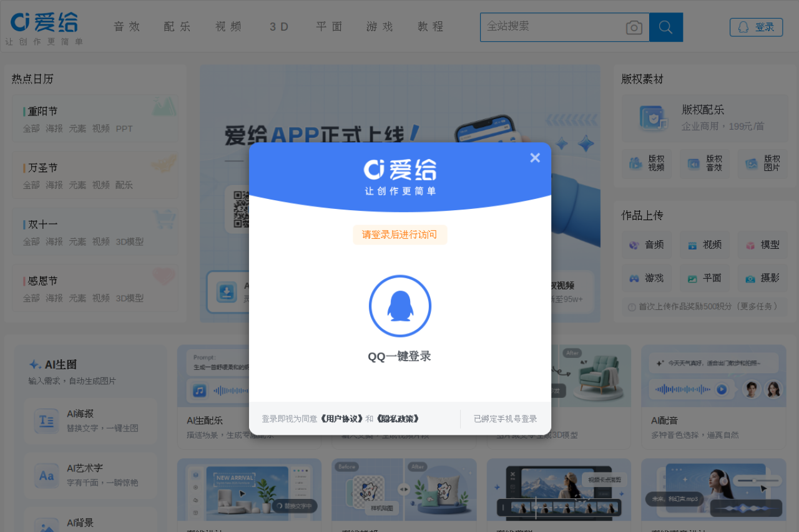Upload 视频 work icon
Screen dimensions: 799x532
coord(692,245)
